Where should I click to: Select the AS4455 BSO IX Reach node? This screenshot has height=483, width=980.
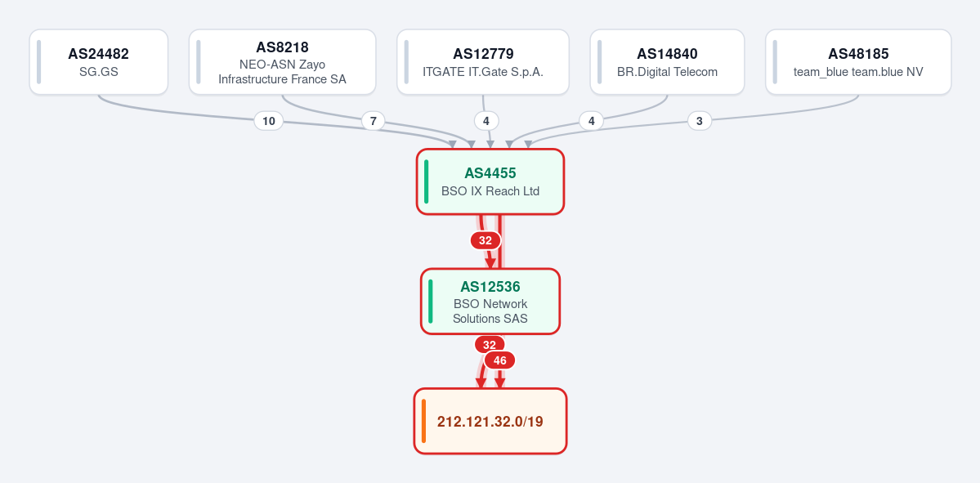490,181
